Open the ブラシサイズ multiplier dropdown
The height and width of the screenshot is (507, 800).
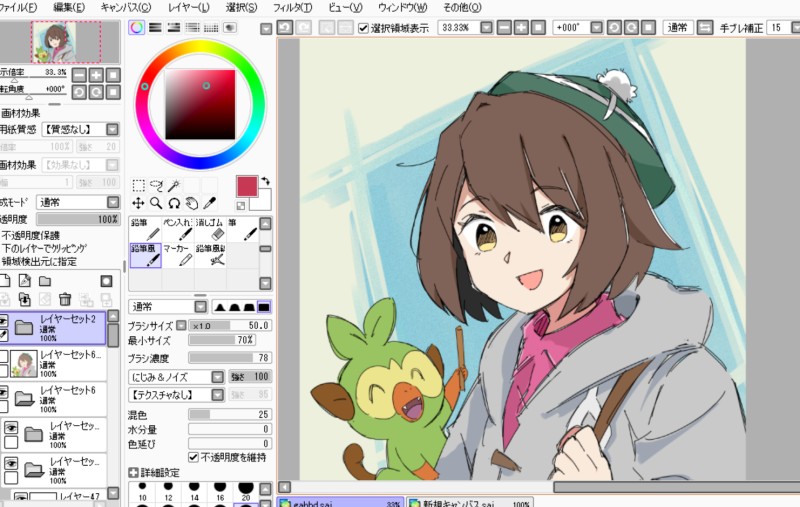(182, 325)
